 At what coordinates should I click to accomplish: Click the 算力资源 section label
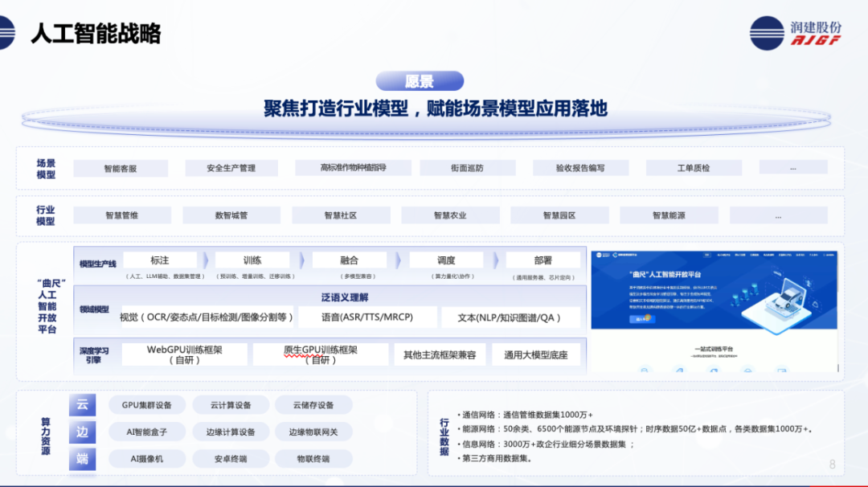[46, 436]
